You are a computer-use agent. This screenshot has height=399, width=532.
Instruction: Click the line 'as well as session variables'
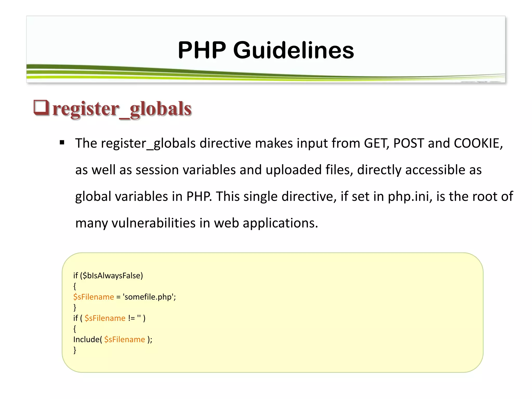pos(278,170)
